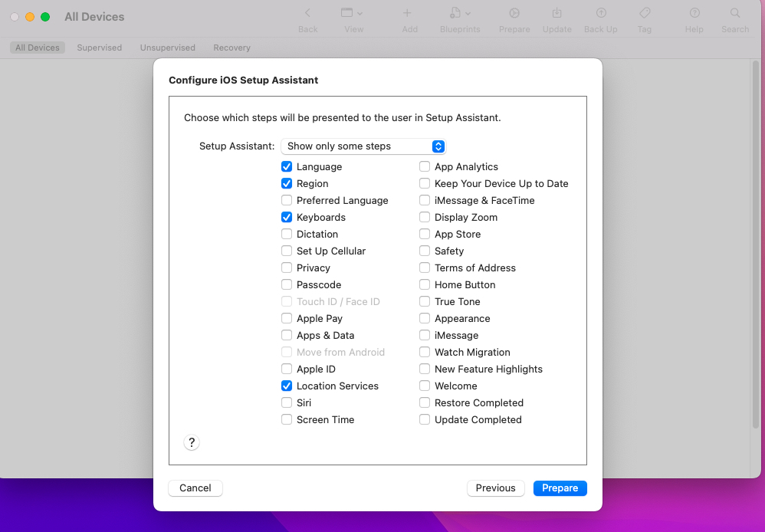The height and width of the screenshot is (532, 765).
Task: Enable the Siri checkbox
Action: 287,402
